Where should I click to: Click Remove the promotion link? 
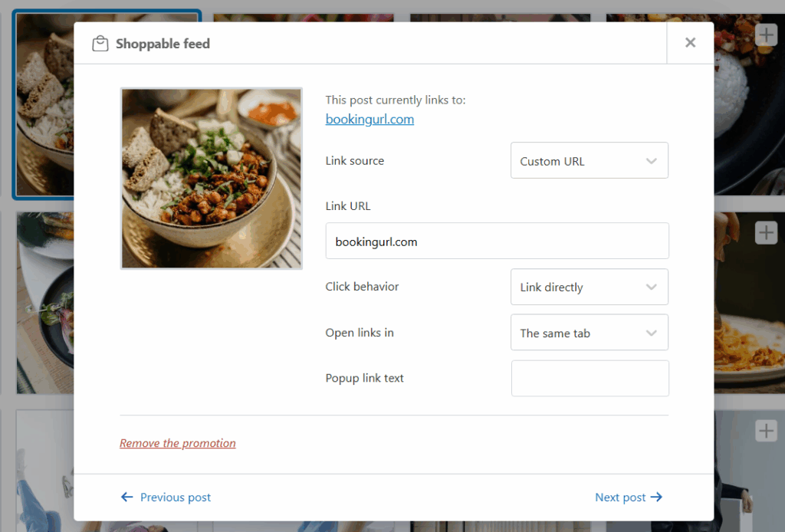point(178,443)
